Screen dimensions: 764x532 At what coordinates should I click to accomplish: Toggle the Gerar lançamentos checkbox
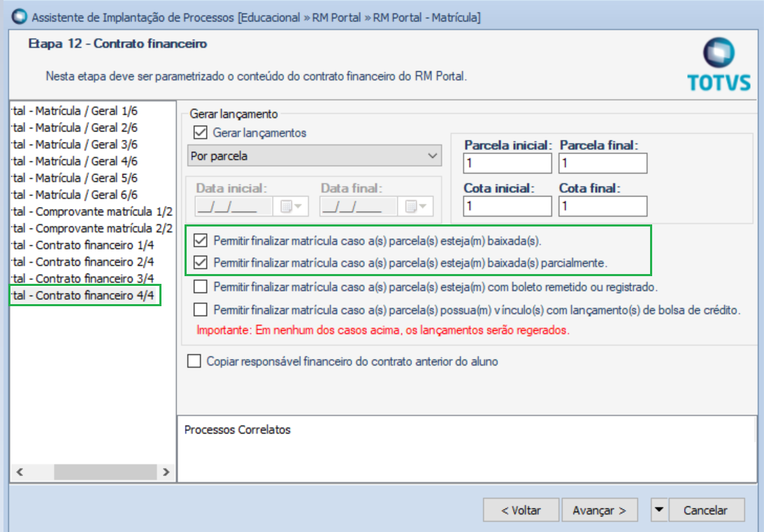click(200, 133)
